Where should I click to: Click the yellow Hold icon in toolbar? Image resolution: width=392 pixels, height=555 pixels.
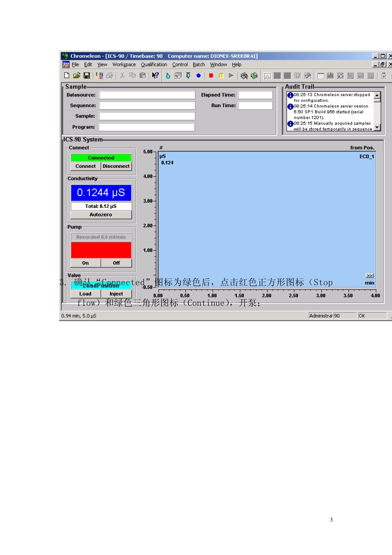pyautogui.click(x=221, y=76)
